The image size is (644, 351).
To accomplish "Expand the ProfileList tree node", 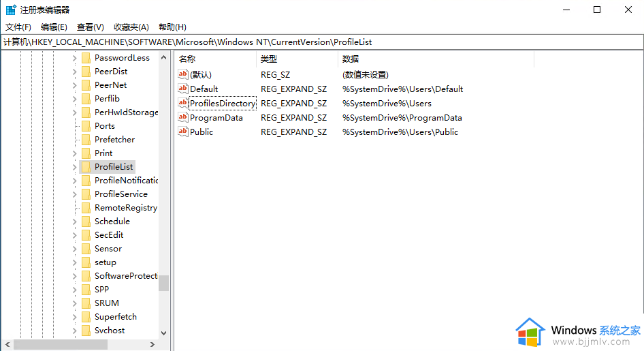I will [x=74, y=167].
